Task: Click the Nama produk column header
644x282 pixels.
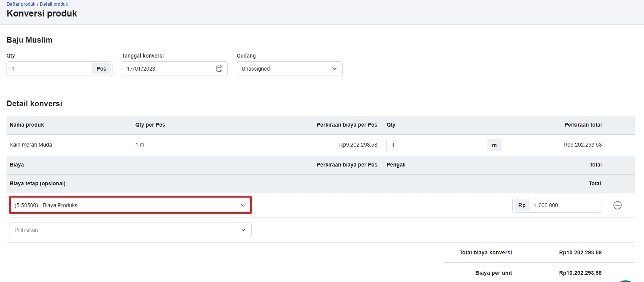Action: [x=27, y=125]
